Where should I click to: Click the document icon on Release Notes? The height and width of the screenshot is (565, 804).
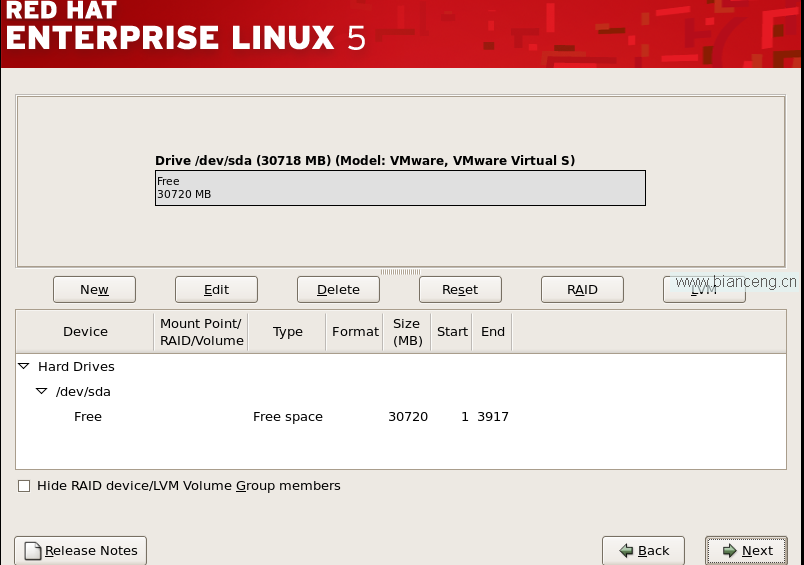33,551
